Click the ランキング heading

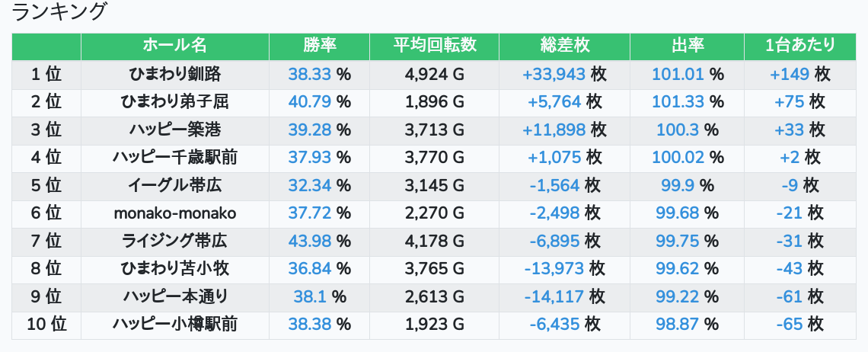click(59, 11)
